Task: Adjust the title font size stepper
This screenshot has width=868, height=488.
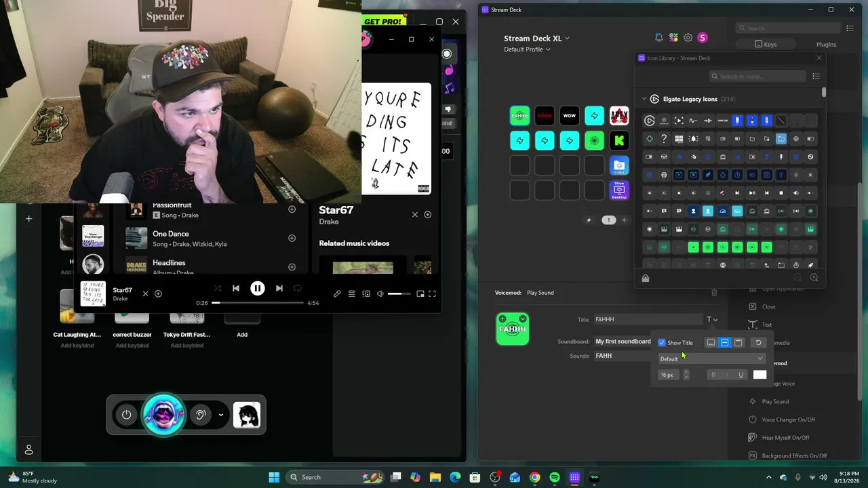Action: pos(686,375)
